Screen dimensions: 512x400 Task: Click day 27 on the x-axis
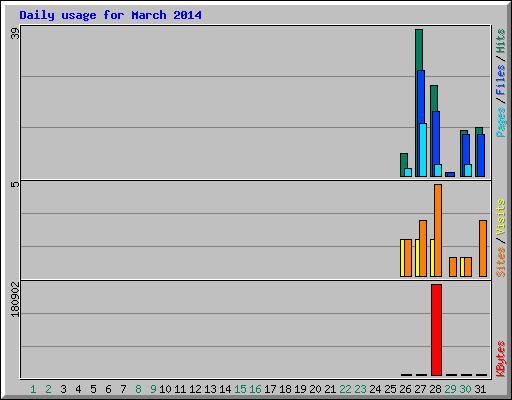(x=420, y=389)
